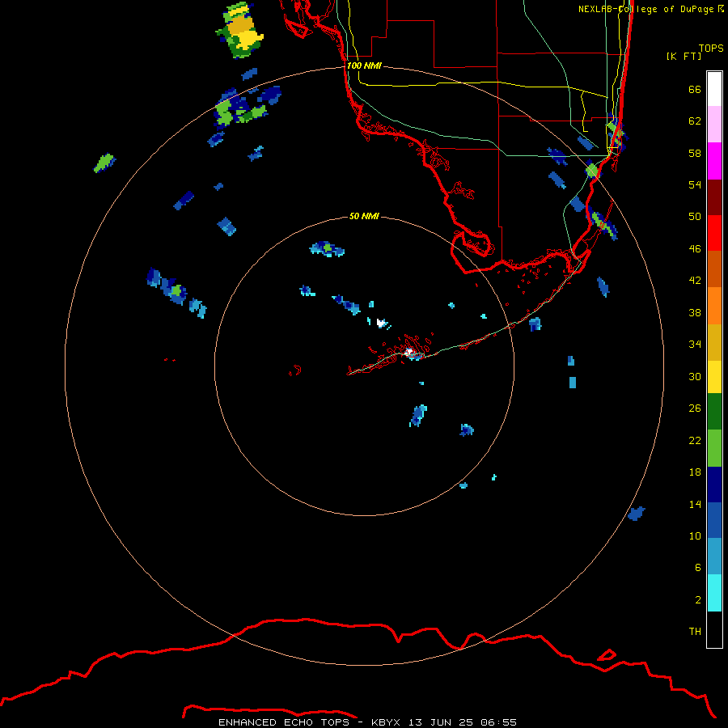Click the 14 legend value
Viewport: 728px width, 728px height.
tap(695, 504)
